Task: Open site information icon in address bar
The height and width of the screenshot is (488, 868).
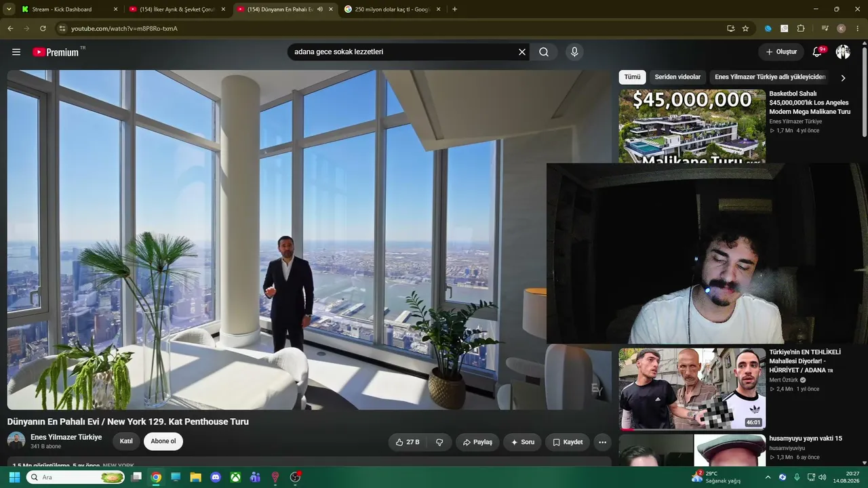Action: point(62,28)
